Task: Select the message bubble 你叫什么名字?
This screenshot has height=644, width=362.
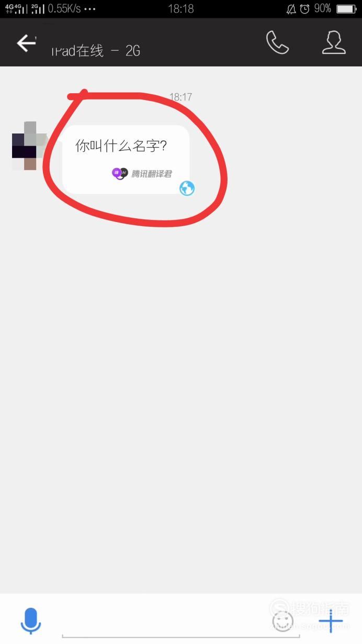Action: point(126,160)
